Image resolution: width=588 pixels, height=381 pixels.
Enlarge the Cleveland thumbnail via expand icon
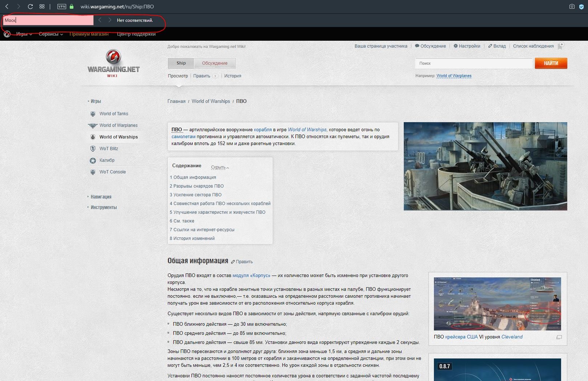[559, 337]
